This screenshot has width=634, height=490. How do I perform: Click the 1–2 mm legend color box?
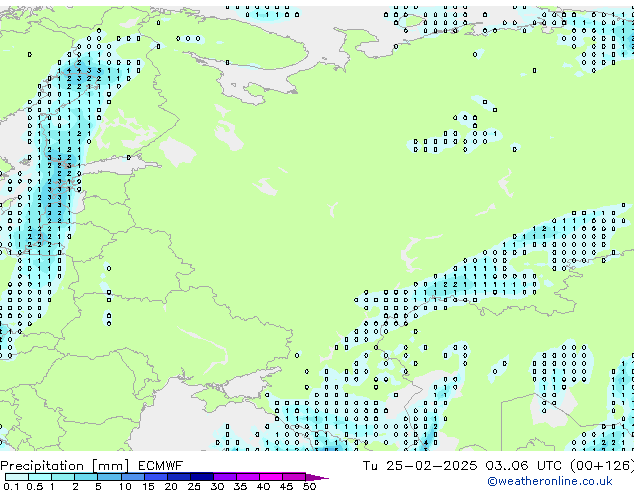click(63, 477)
